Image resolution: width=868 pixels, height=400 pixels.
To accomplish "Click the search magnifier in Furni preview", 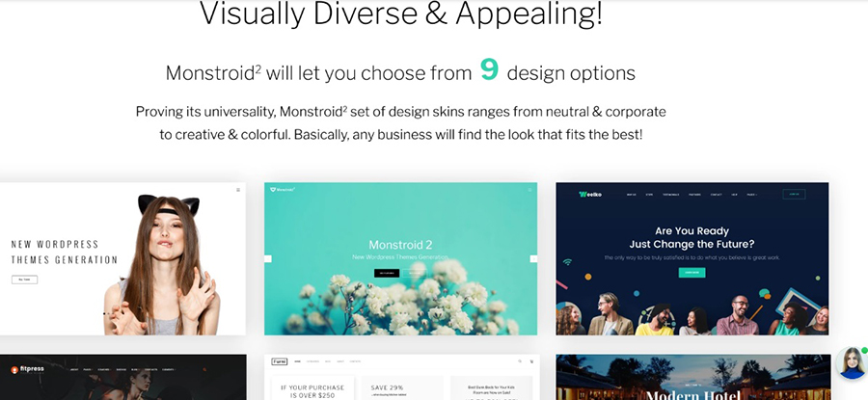I will click(x=520, y=361).
